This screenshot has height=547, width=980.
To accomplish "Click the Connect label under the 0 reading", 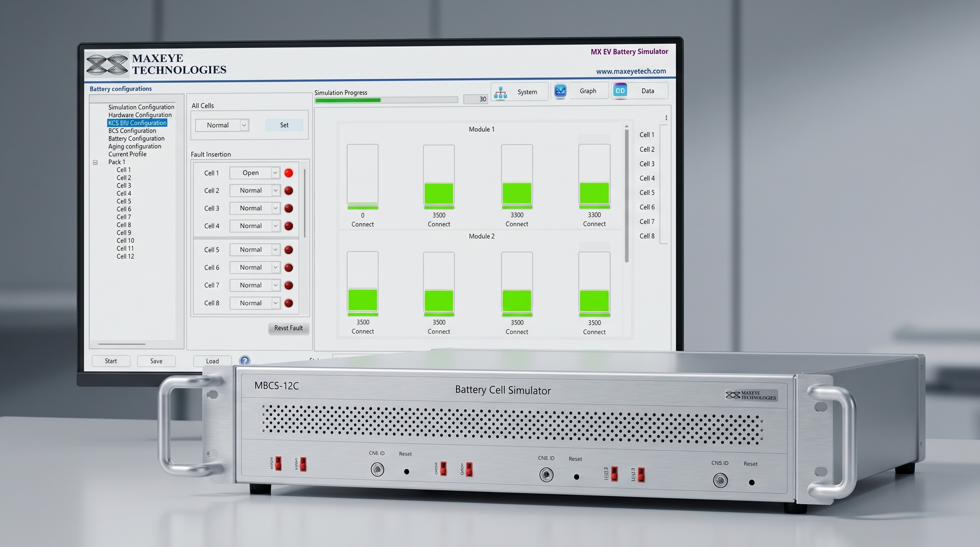I will click(x=363, y=224).
